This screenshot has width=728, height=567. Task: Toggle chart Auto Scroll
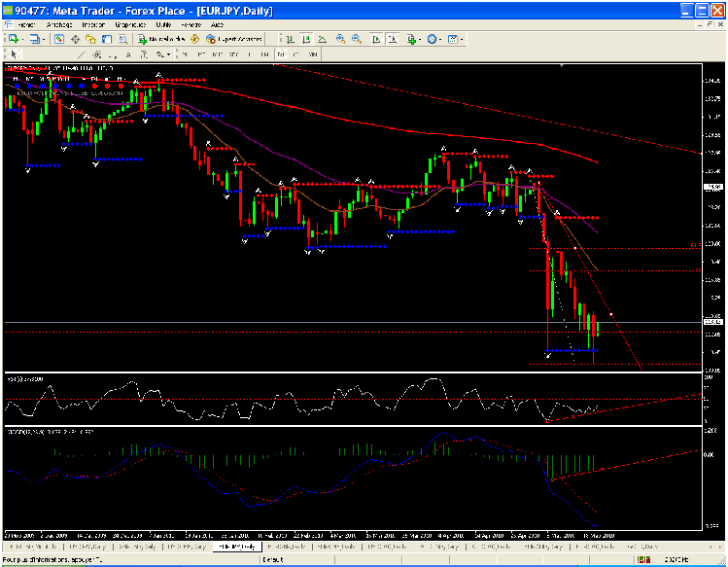pyautogui.click(x=376, y=39)
